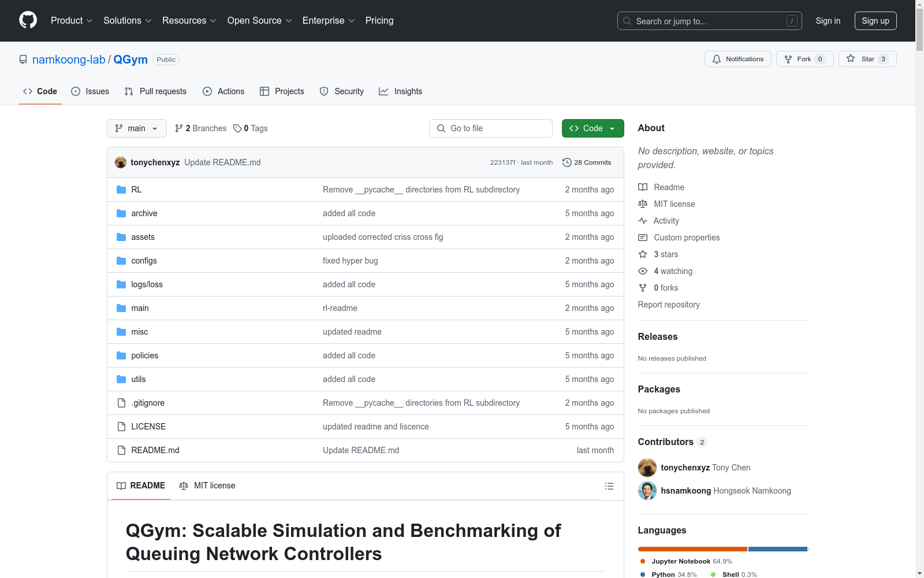Click the eye icon beside 4 watching
Screen dimensions: 924x578
tap(643, 271)
